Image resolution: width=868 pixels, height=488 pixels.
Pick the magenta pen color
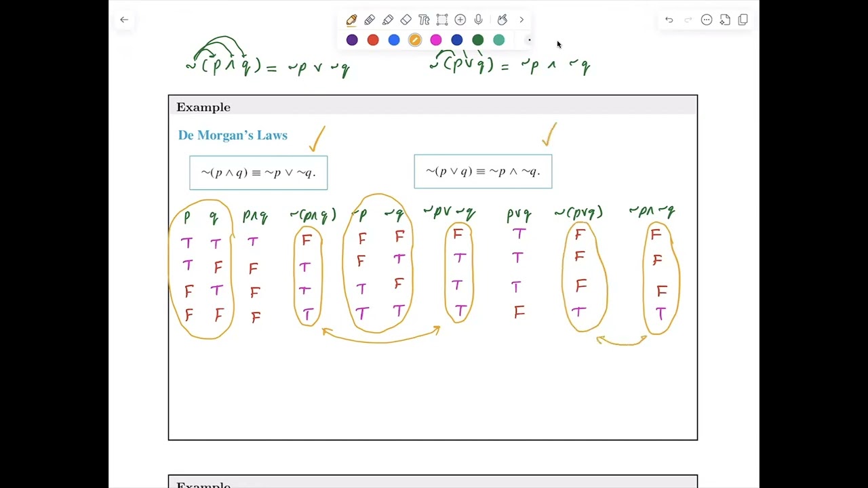436,40
